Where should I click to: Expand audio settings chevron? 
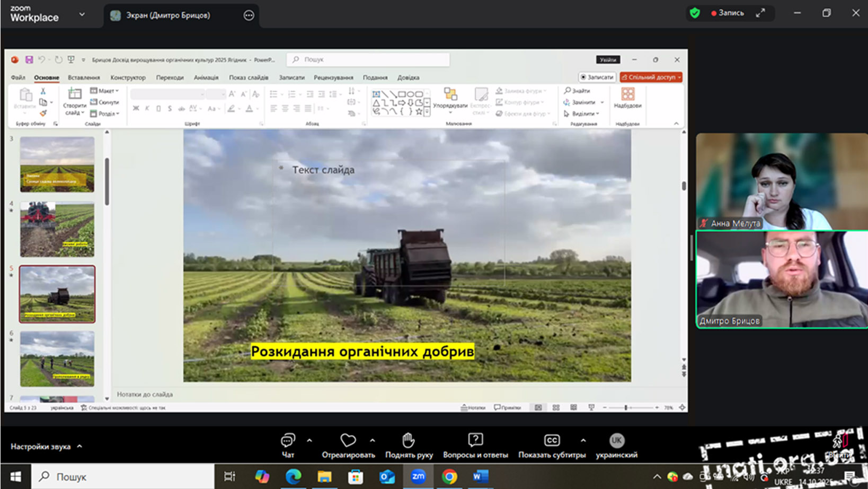point(79,446)
